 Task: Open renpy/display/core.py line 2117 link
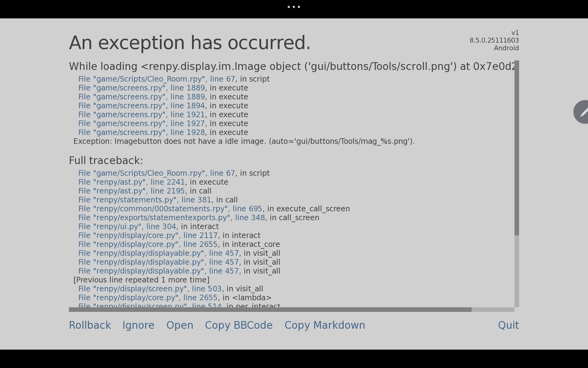click(148, 236)
